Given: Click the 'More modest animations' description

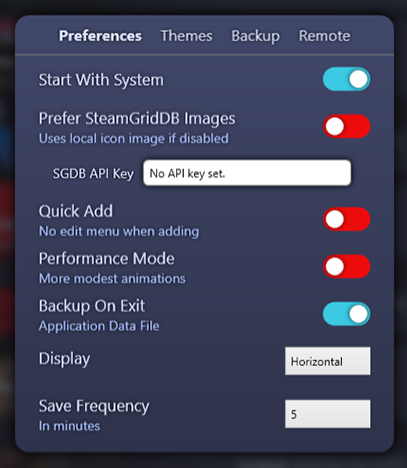Looking at the screenshot, I should coord(112,278).
